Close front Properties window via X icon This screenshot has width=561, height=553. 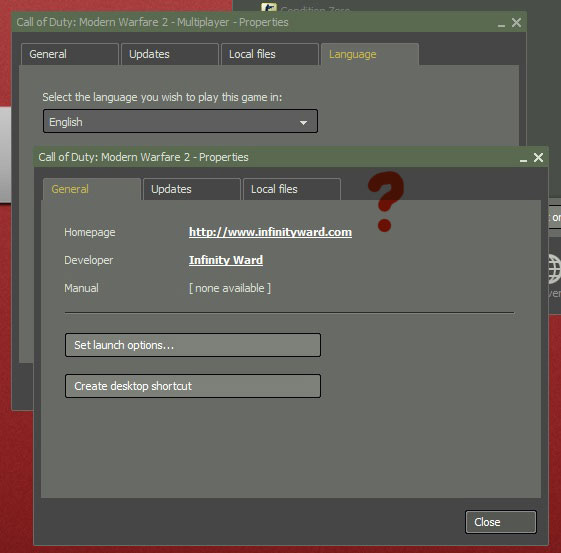tap(538, 157)
